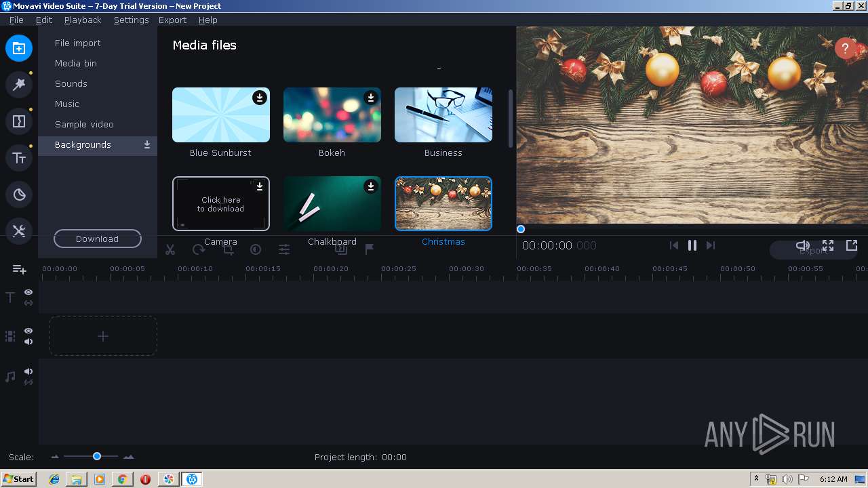
Task: Download the Blue Sunburst background
Action: (x=260, y=98)
